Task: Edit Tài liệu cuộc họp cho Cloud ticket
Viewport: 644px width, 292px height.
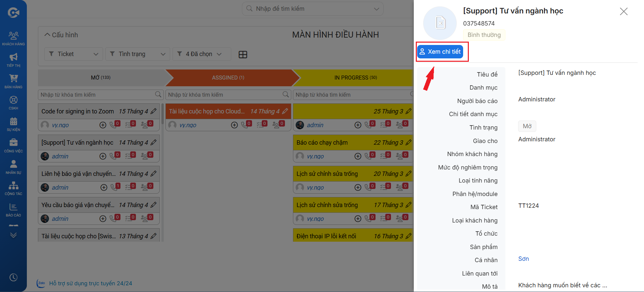Action: pyautogui.click(x=285, y=111)
